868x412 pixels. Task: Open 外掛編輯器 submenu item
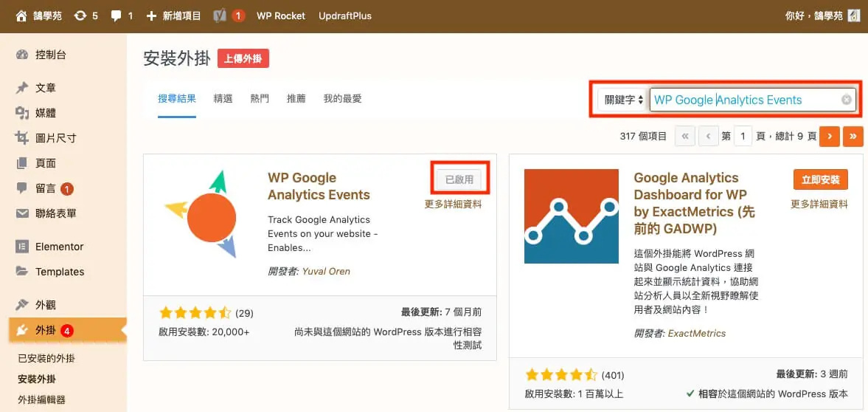[x=41, y=399]
